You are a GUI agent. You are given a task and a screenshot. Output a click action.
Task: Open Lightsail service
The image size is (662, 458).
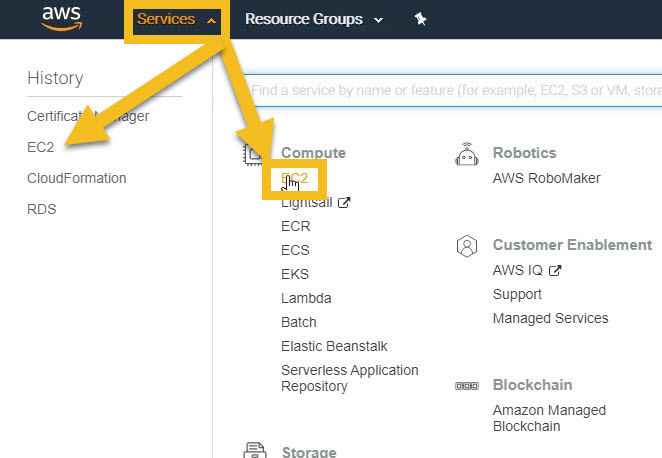click(x=307, y=203)
